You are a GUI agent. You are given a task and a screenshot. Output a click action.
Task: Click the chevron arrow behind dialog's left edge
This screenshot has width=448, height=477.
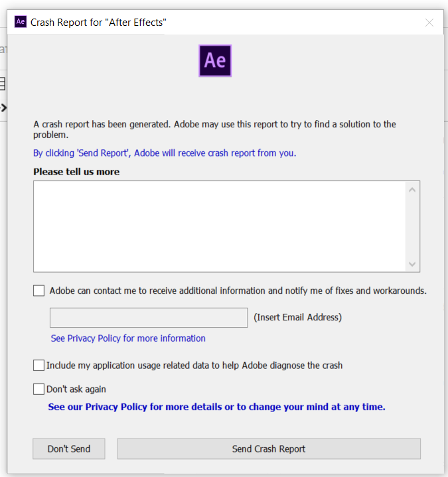[4, 107]
